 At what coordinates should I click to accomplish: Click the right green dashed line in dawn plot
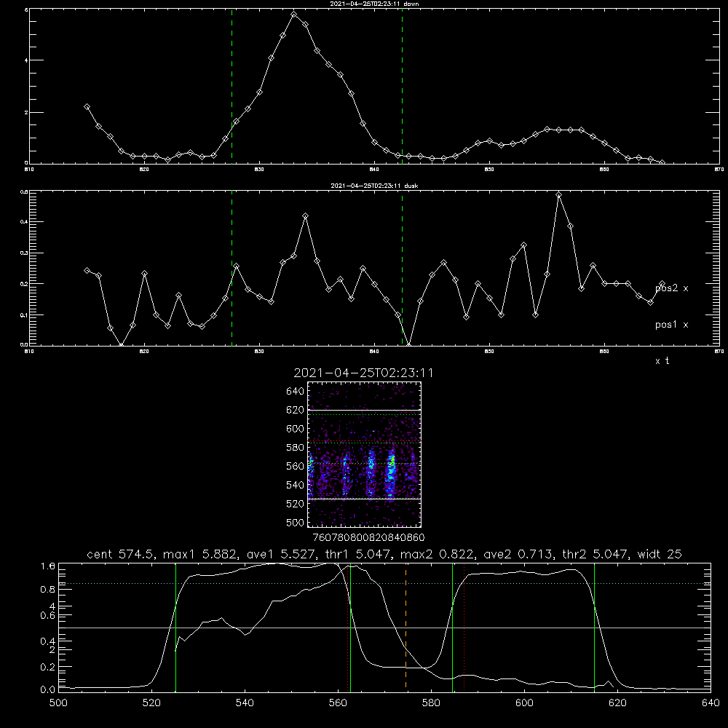pos(402,86)
